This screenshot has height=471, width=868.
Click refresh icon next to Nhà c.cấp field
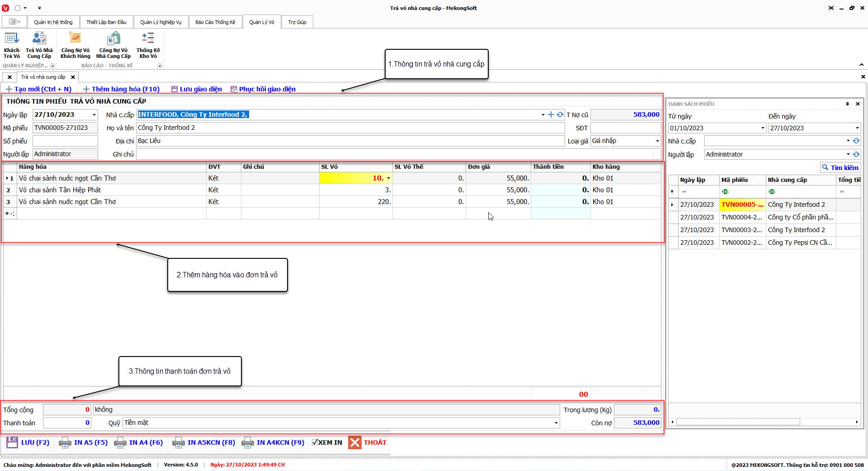tap(560, 115)
